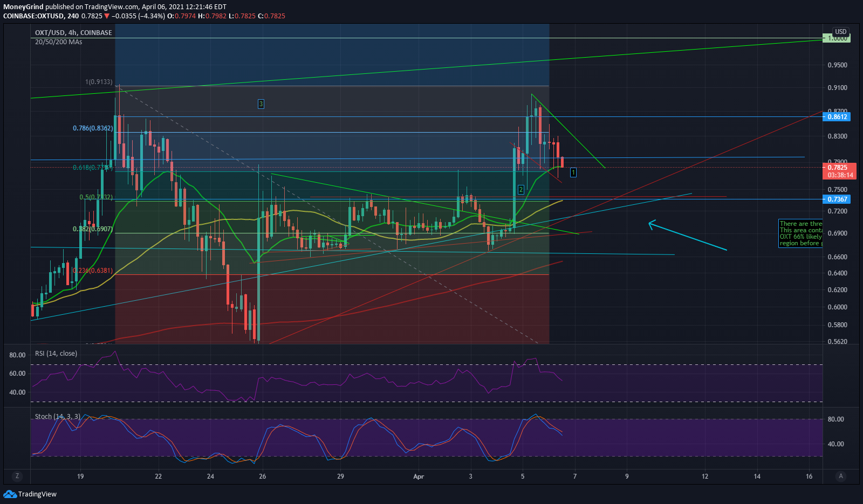Click the 7 date label on time axis
Image resolution: width=863 pixels, height=504 pixels.
[x=575, y=476]
